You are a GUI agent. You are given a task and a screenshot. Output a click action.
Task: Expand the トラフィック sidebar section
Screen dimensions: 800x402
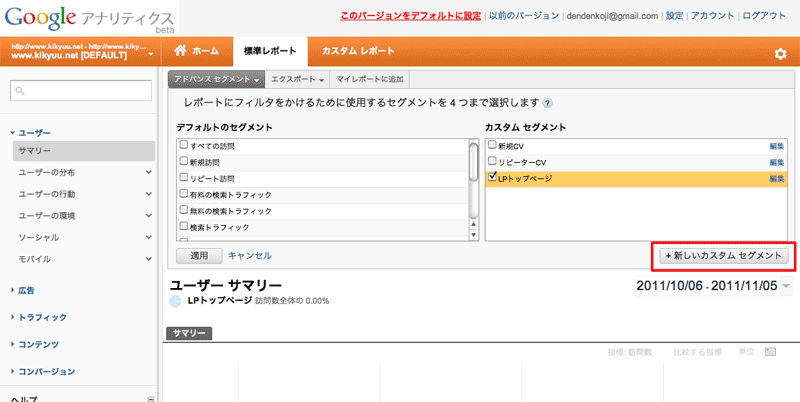42,317
